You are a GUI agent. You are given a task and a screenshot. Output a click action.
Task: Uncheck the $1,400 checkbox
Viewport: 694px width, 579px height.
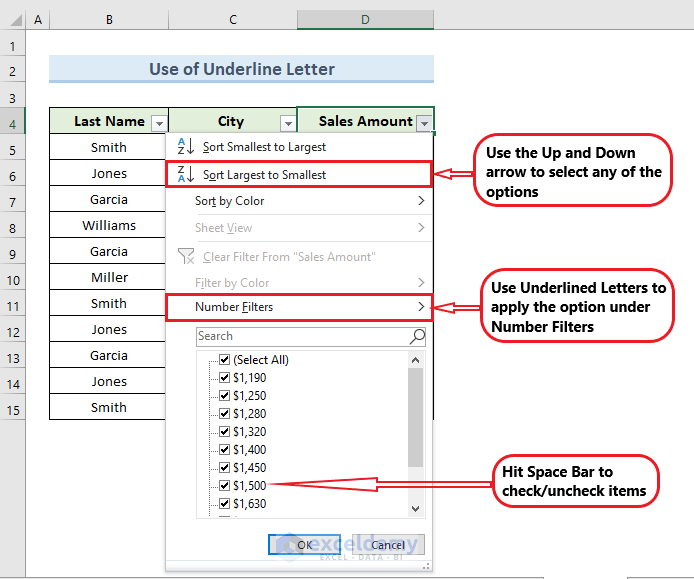click(224, 449)
